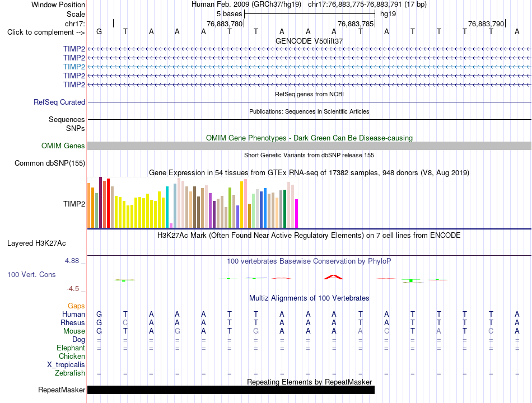This screenshot has width=532, height=403.
Task: Select the Elephant species row label
Action: click(x=71, y=348)
